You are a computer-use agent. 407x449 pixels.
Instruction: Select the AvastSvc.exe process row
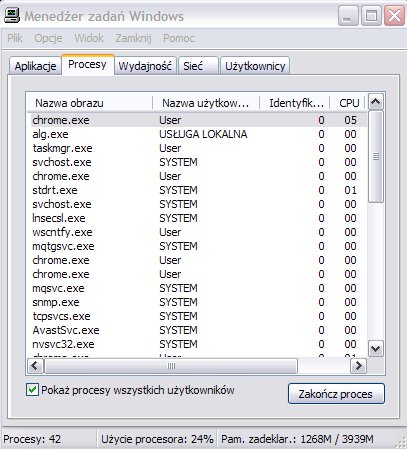[x=197, y=330]
